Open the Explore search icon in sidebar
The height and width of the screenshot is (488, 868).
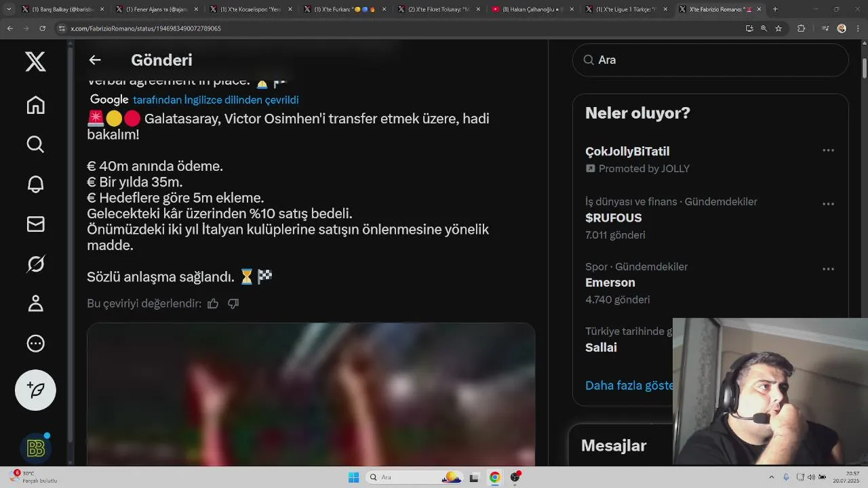click(x=35, y=144)
